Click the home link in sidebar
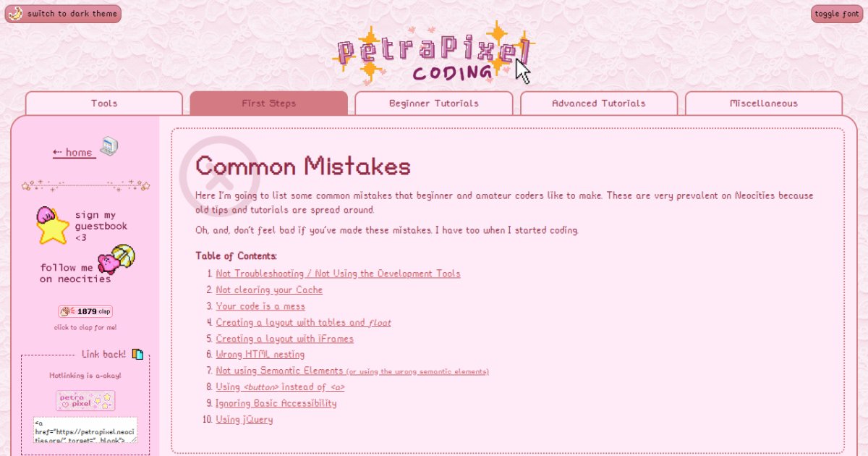 coord(74,152)
